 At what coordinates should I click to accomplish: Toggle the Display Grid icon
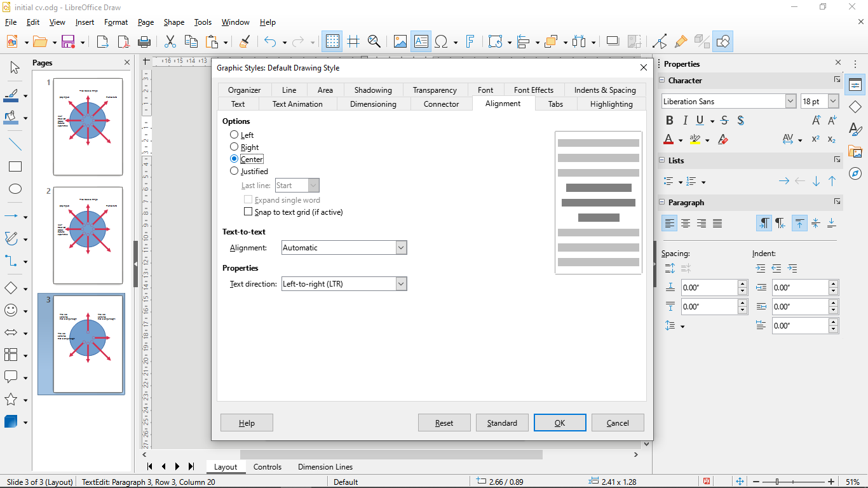pos(332,42)
